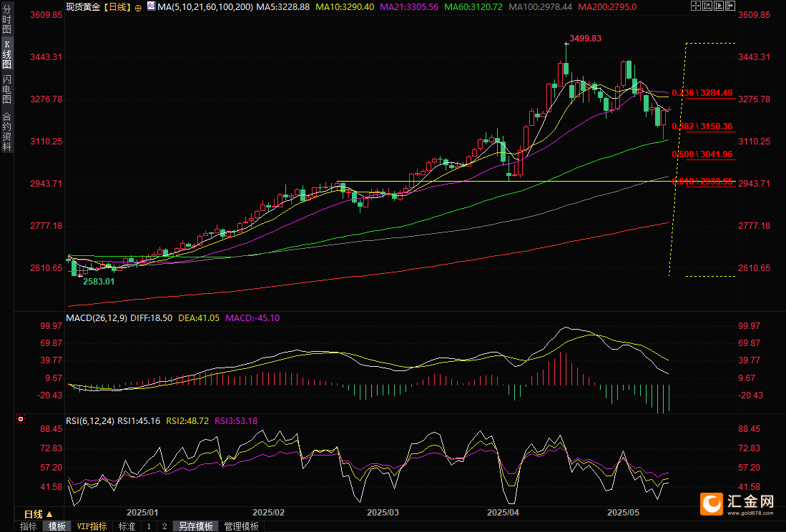Switch to the K线图 side tab
The height and width of the screenshot is (532, 786).
[x=6, y=54]
